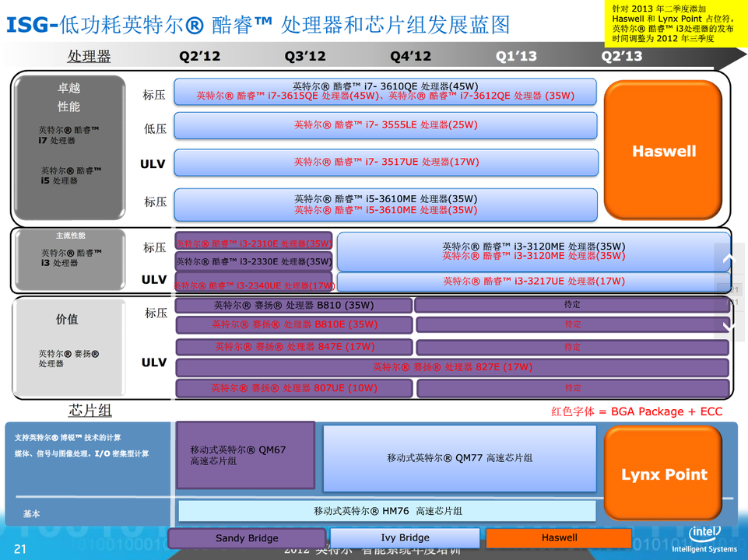
Task: Click the HM76 chipset bar
Action: 387,511
